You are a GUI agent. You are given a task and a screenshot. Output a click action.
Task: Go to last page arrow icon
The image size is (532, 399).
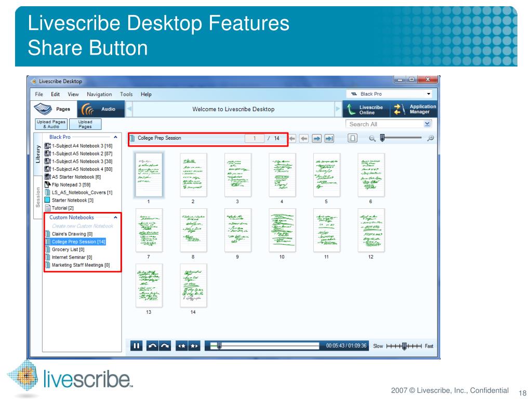pyautogui.click(x=329, y=138)
